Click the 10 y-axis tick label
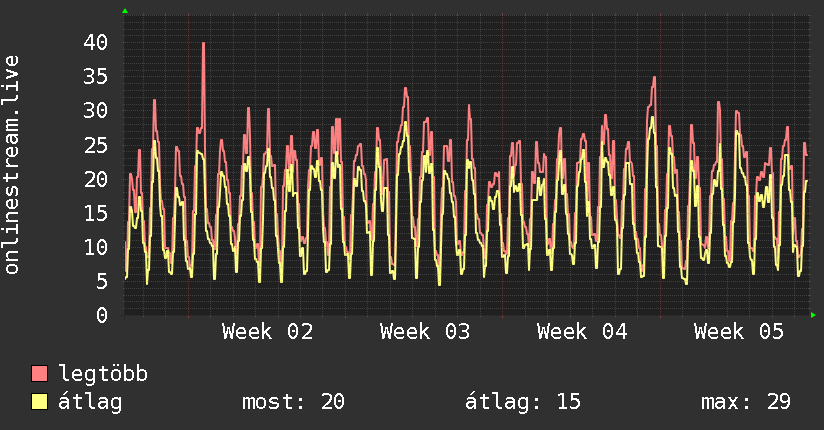This screenshot has width=824, height=430. (96, 247)
